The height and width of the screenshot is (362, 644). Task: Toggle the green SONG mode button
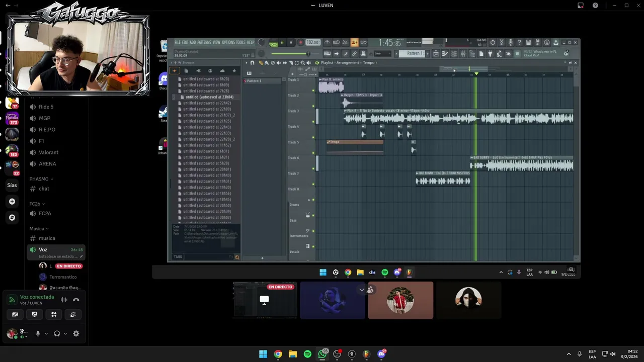(273, 43)
